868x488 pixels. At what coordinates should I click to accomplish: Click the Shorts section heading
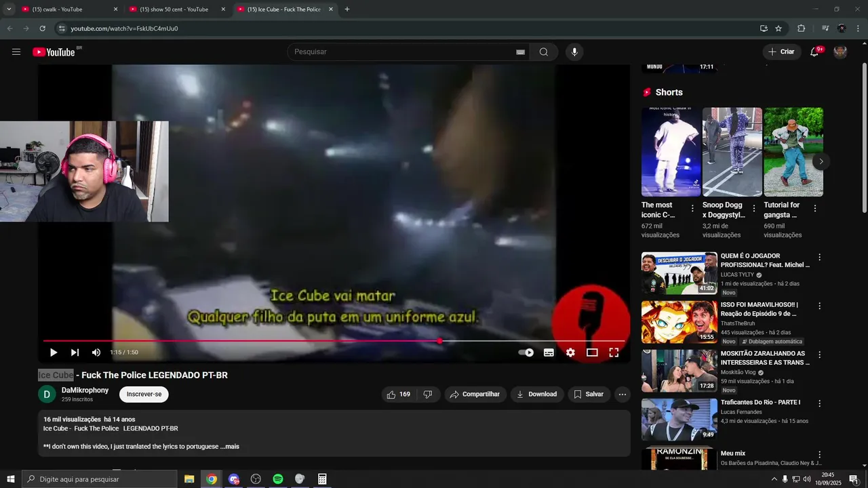click(669, 92)
